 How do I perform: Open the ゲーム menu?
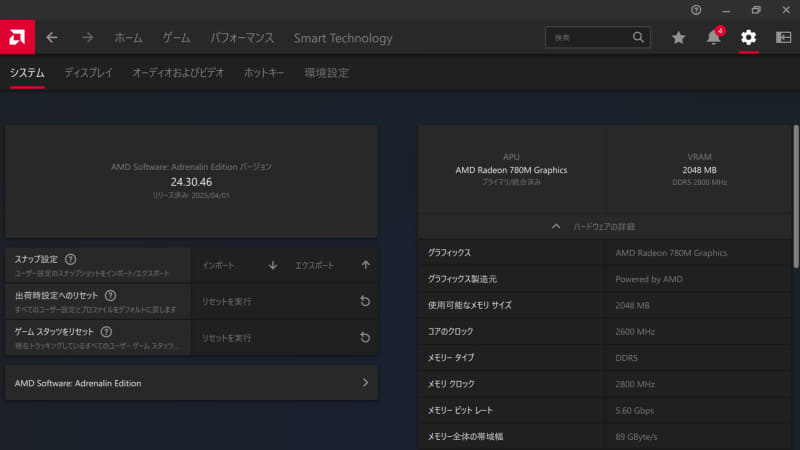177,38
